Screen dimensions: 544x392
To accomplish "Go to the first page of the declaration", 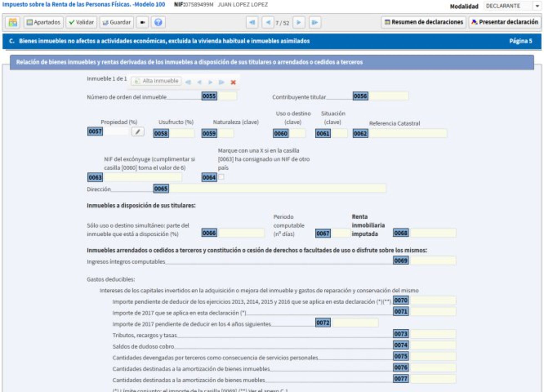I will point(252,22).
